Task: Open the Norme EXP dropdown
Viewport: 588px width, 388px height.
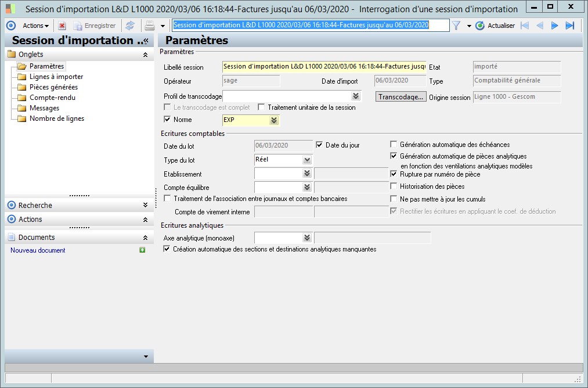Action: pyautogui.click(x=274, y=120)
